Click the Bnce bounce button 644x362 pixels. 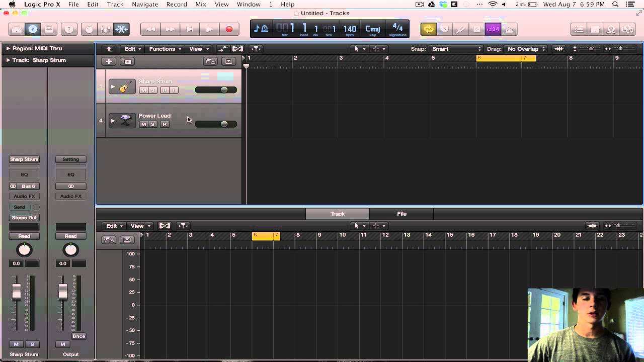pos(79,336)
